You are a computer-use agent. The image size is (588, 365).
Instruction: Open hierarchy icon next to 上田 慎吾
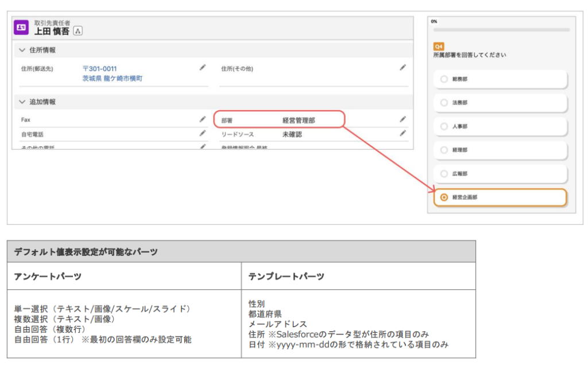point(78,31)
